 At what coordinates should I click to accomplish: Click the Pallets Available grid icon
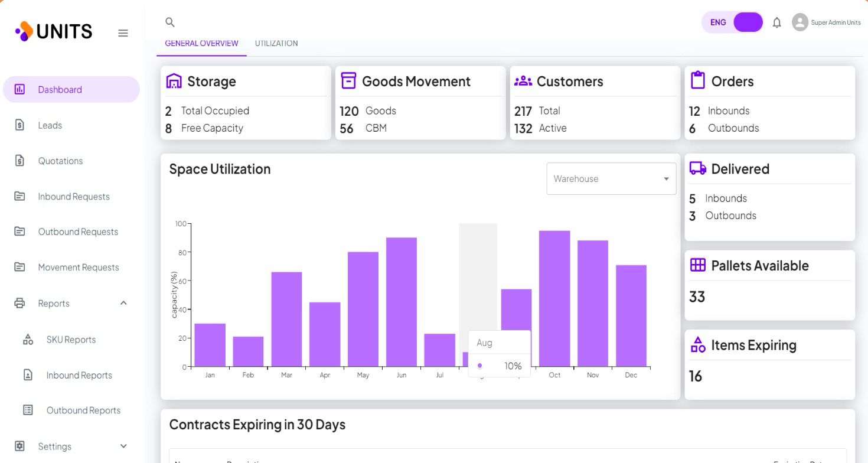coord(698,265)
